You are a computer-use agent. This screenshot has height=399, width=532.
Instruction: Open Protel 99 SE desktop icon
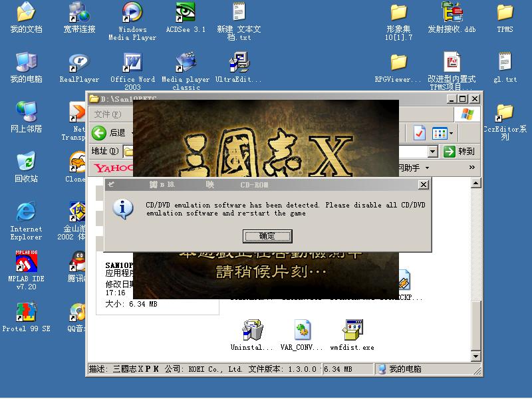click(26, 312)
